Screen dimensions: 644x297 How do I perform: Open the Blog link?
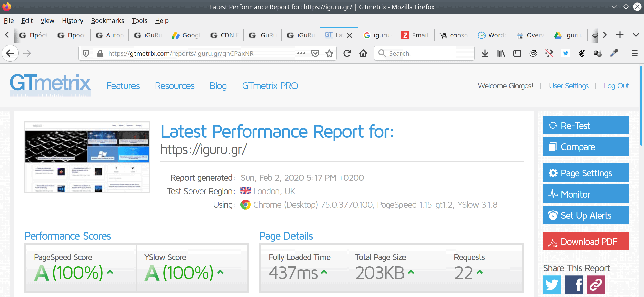click(x=218, y=86)
